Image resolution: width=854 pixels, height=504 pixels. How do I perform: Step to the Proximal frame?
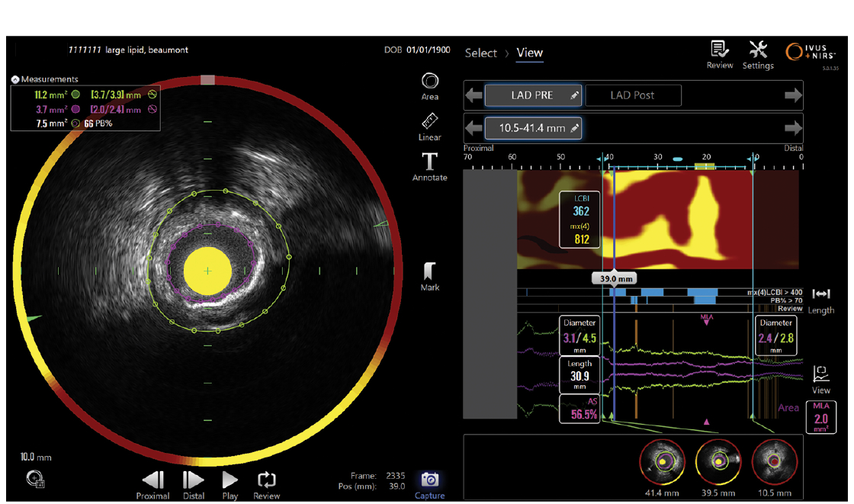point(152,485)
